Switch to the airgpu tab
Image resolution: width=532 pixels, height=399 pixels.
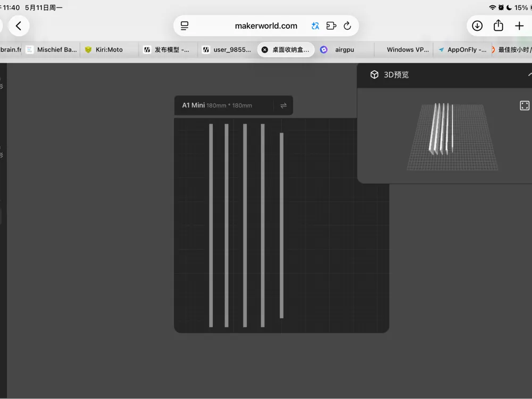tap(344, 49)
